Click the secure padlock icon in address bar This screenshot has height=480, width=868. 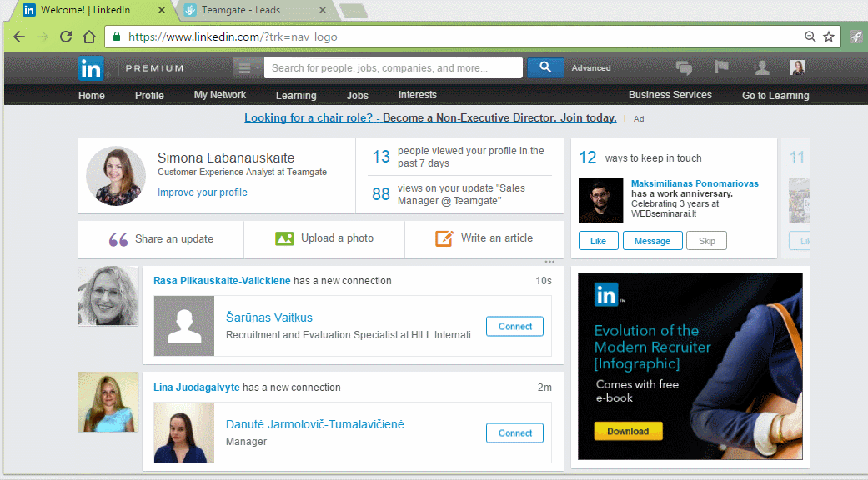[116, 37]
